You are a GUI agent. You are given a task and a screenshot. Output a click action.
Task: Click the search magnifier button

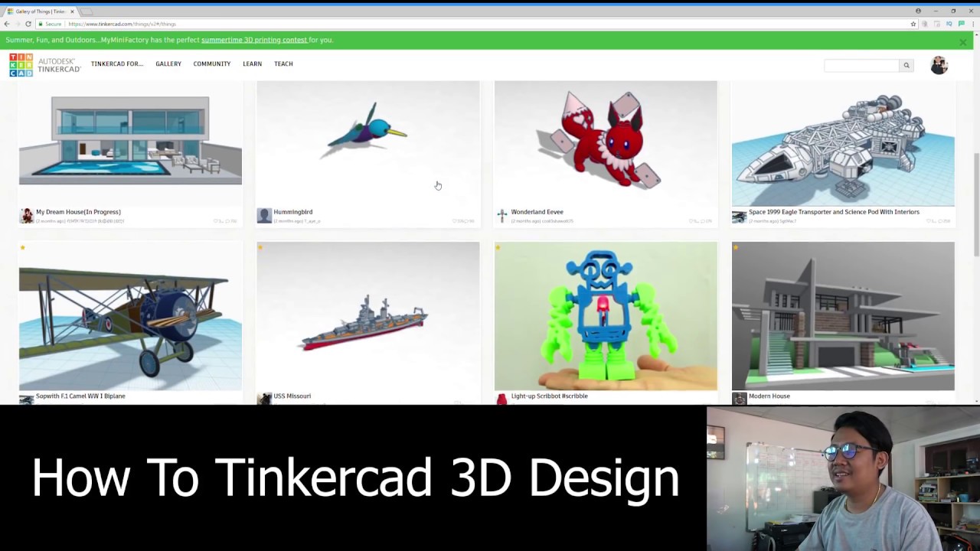pyautogui.click(x=906, y=65)
